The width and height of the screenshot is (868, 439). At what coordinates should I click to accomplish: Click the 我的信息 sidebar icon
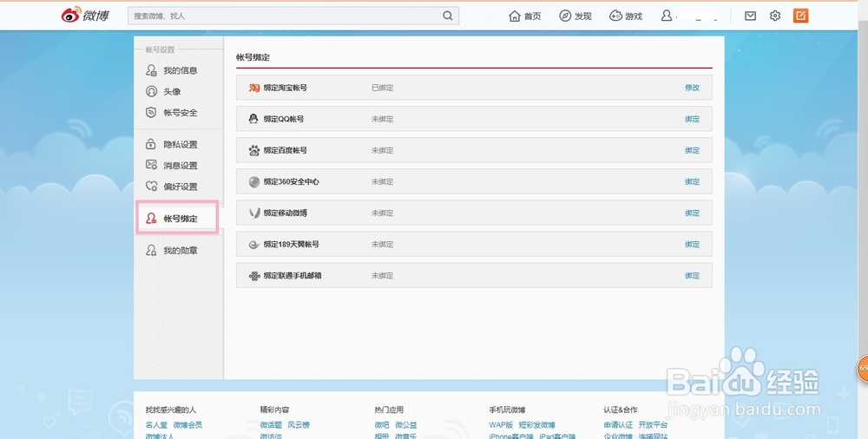click(151, 70)
